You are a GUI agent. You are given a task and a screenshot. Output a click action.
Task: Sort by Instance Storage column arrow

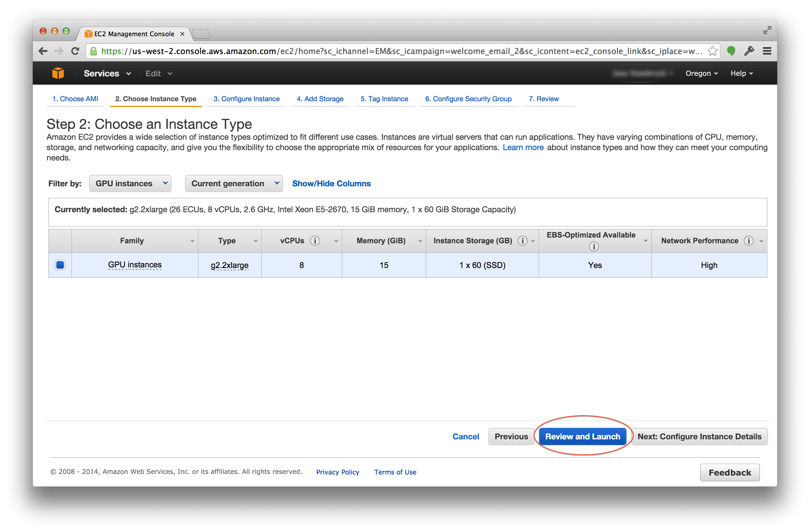click(x=533, y=242)
